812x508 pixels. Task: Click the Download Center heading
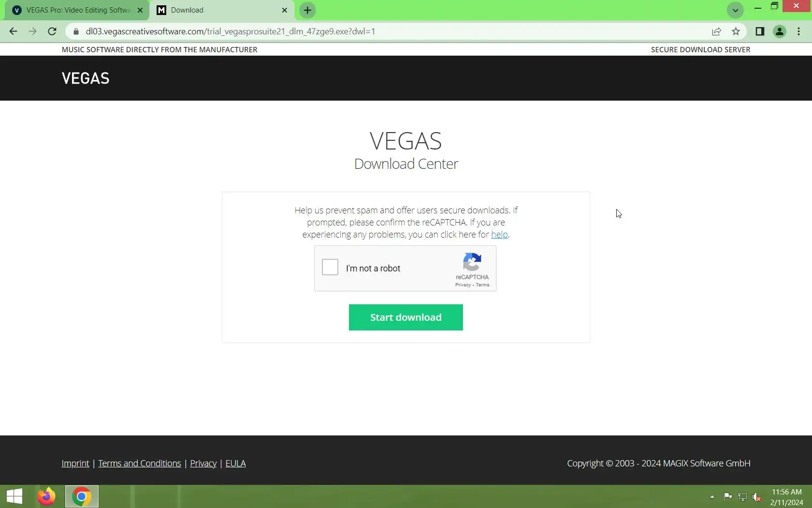406,164
